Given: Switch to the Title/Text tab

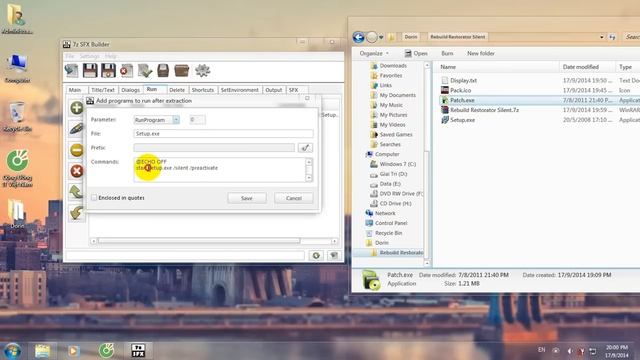Looking at the screenshot, I should (x=103, y=90).
